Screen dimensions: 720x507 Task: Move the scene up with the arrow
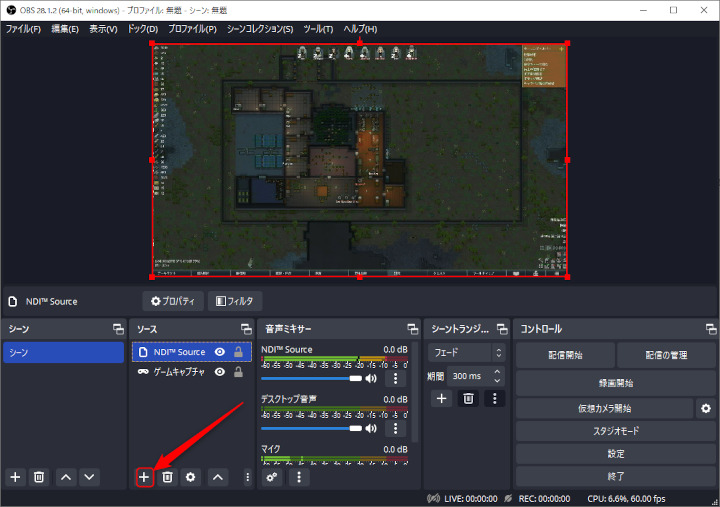[66, 477]
